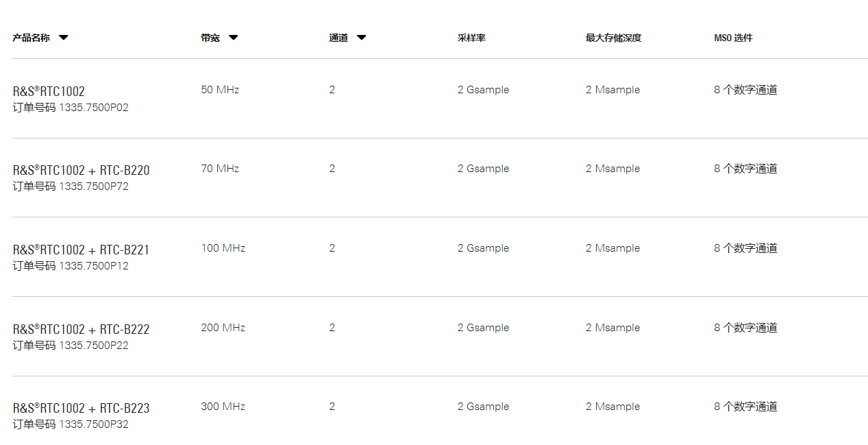This screenshot has width=868, height=445.
Task: Open the 通道 column sort dropdown
Action: click(361, 38)
